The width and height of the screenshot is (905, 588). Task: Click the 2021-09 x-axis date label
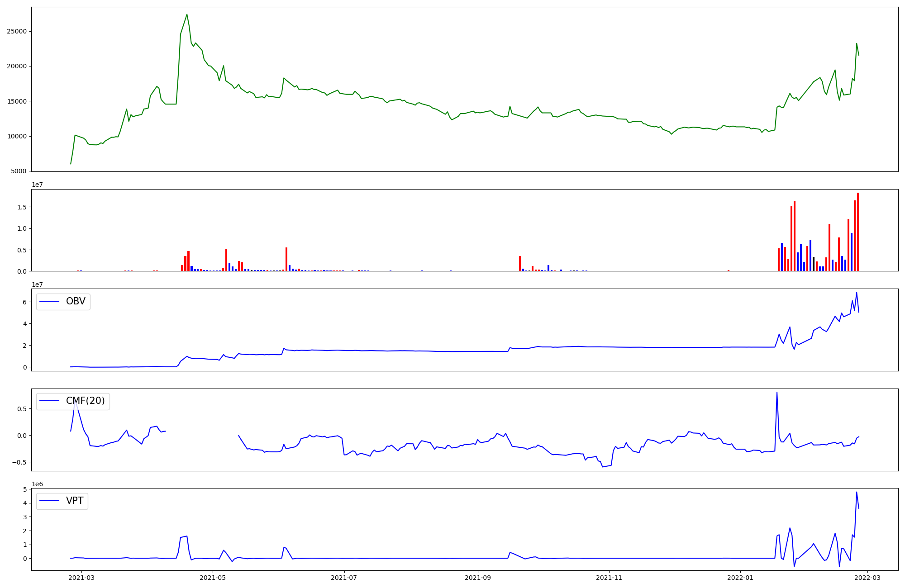coord(478,577)
